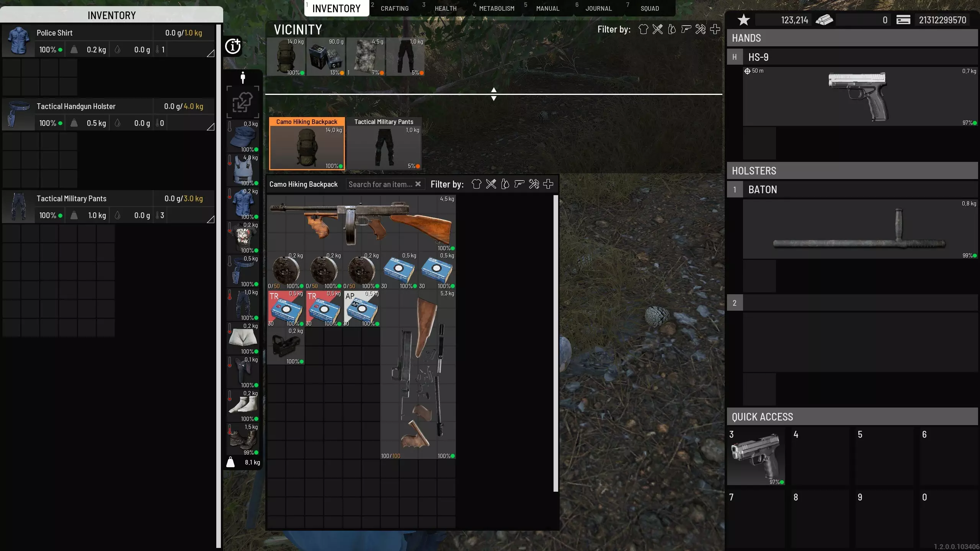Screen dimensions: 980x551
Task: Toggle backpack filter for drinks bottle-drop
Action: coord(505,184)
